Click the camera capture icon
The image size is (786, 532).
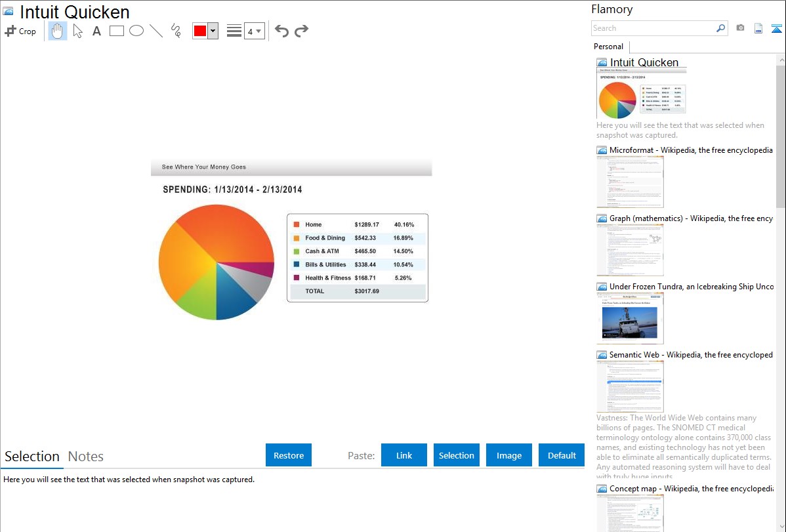[740, 28]
